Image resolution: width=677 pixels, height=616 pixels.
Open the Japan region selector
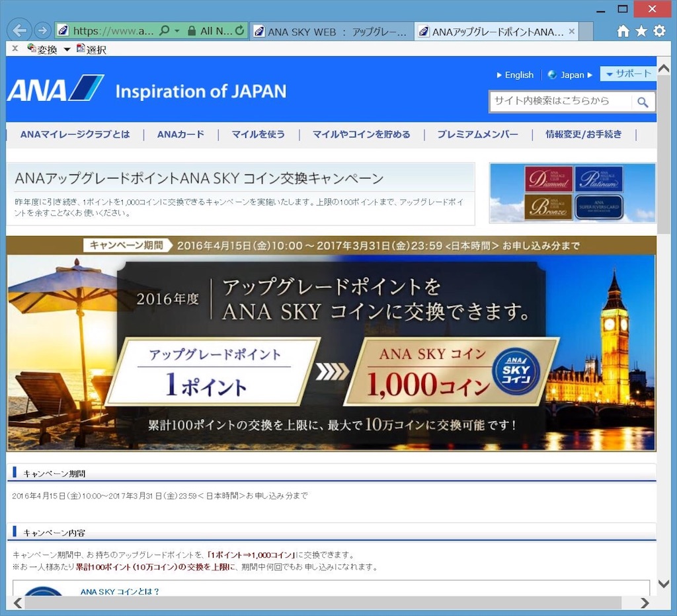[x=569, y=75]
